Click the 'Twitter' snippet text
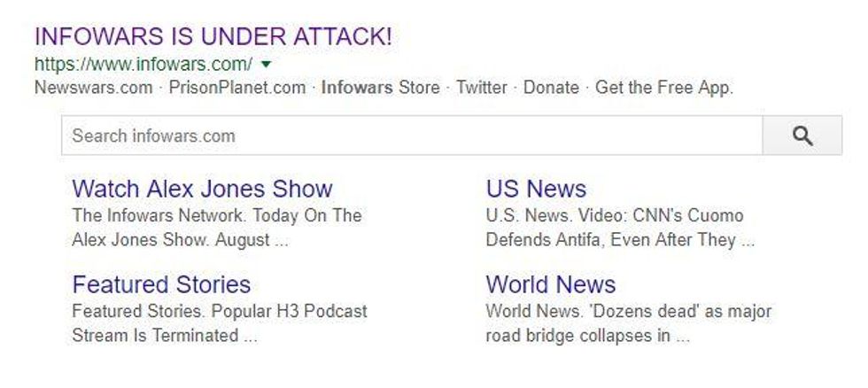Image resolution: width=868 pixels, height=388 pixels. point(482,88)
